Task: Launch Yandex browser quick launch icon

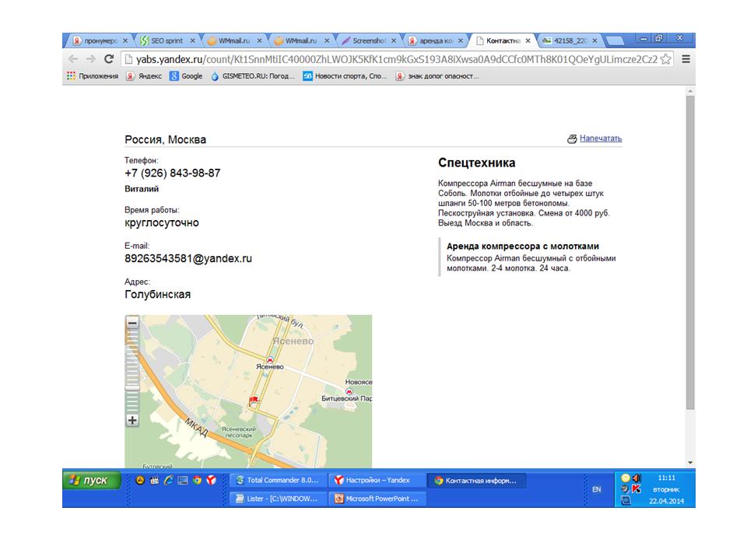Action: pos(211,481)
